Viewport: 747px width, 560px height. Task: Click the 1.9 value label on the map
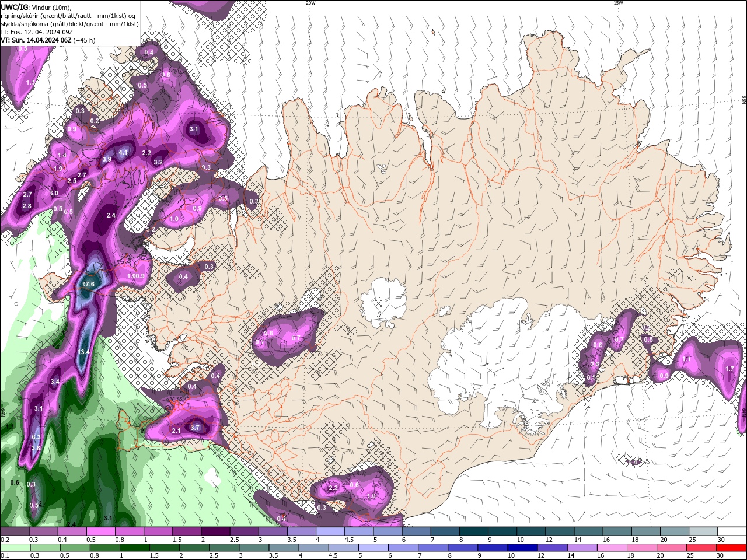pos(58,169)
